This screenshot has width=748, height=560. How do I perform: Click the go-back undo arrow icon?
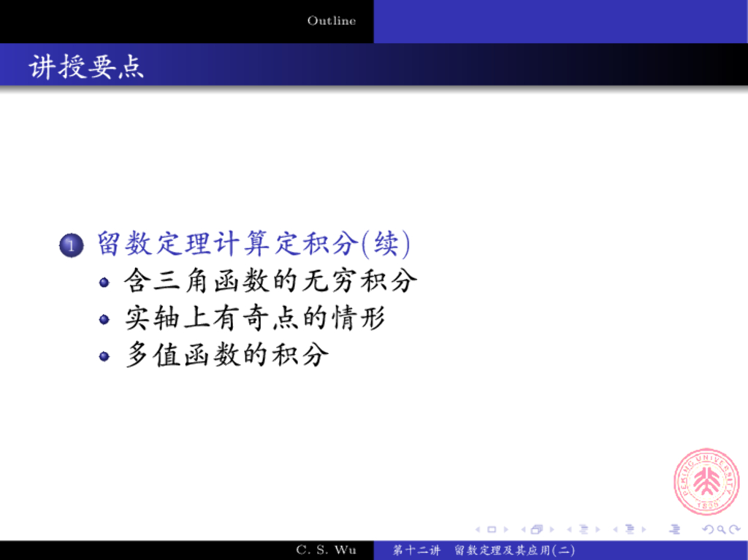[709, 529]
